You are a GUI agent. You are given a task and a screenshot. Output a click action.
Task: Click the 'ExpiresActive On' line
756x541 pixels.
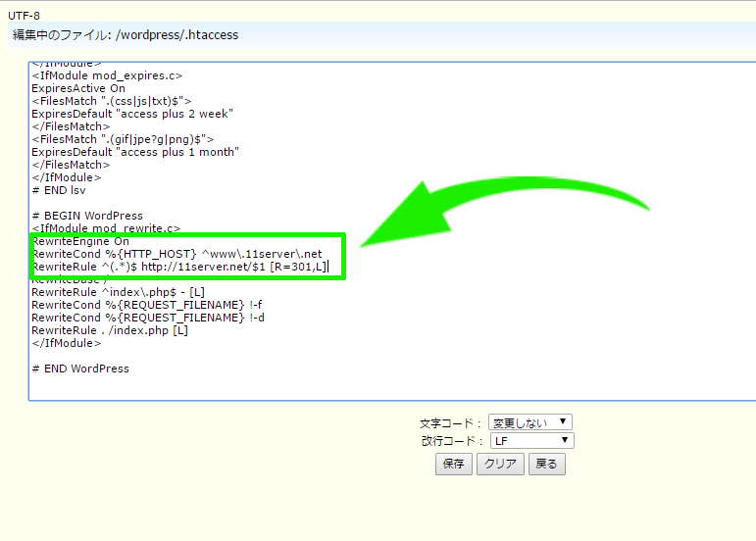(x=78, y=88)
